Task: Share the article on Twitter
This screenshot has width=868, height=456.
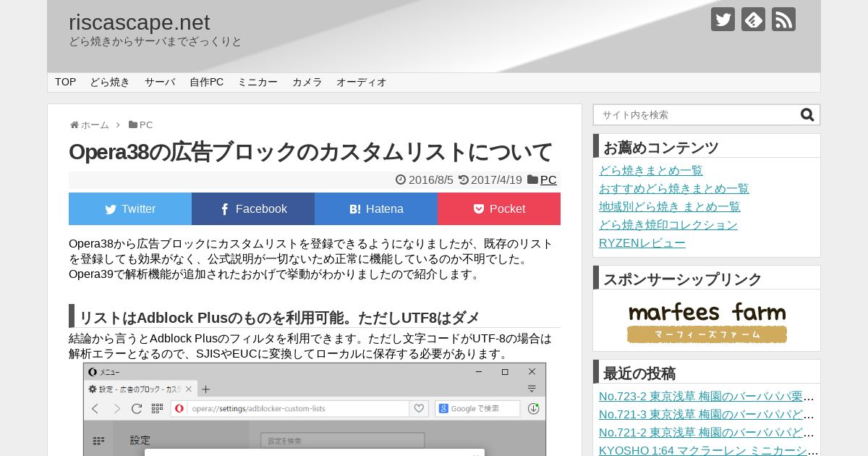Action: (x=130, y=208)
